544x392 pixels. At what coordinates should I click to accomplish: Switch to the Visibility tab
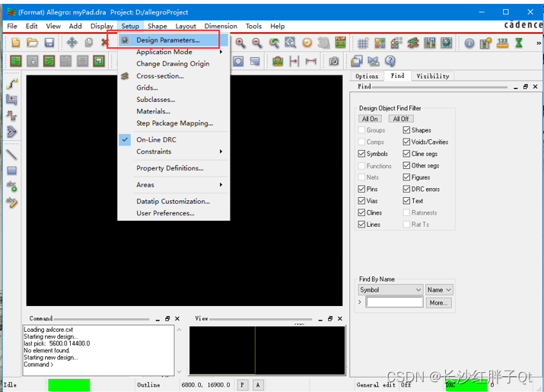433,76
